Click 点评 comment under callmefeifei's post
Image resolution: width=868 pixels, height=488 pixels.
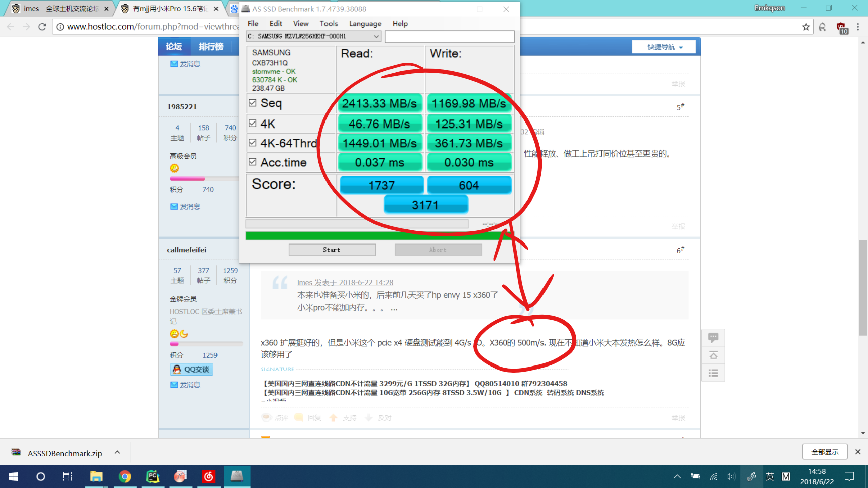(275, 418)
